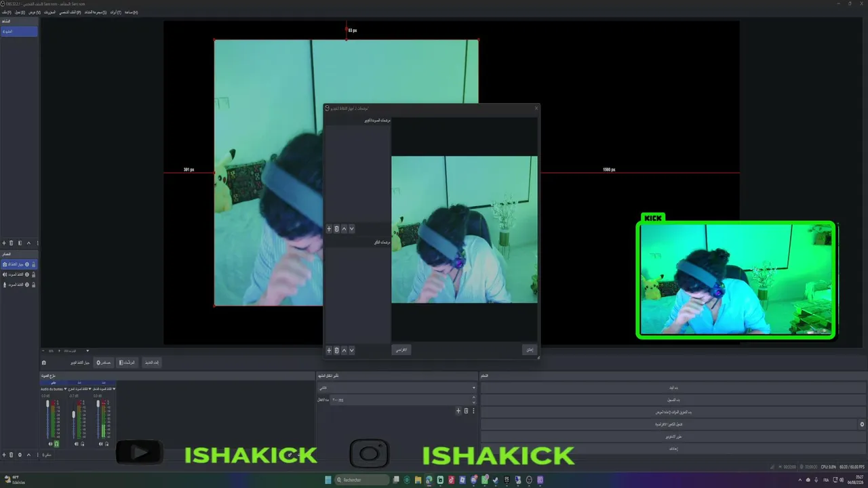Image resolution: width=868 pixels, height=488 pixels.
Task: Open the scene transitions more-options menu
Action: [x=473, y=411]
